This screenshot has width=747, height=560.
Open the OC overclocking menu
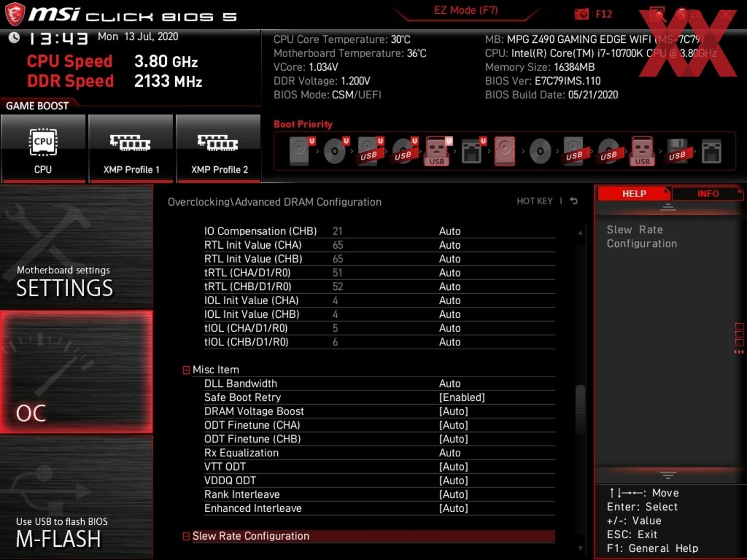point(76,372)
